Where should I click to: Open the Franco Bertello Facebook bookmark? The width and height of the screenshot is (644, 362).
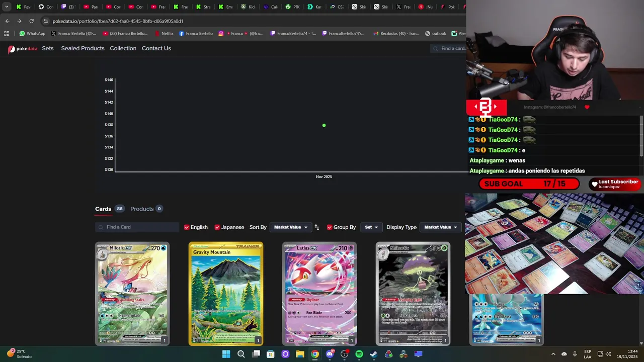point(196,34)
